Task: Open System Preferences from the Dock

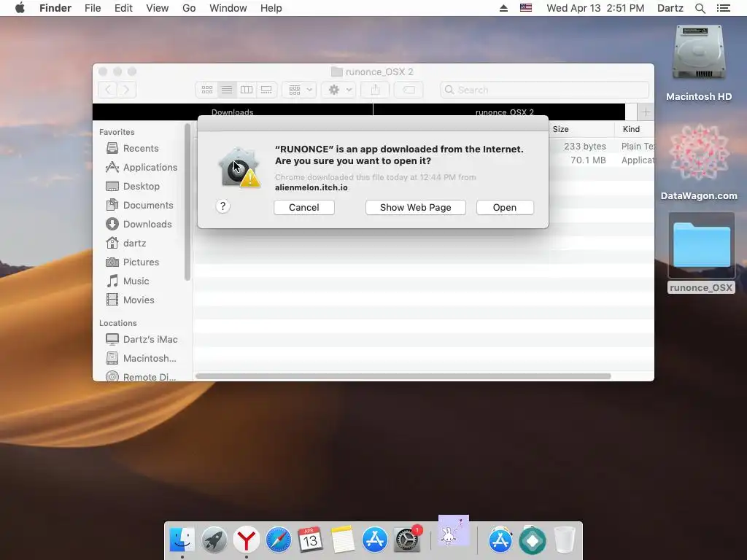Action: click(x=407, y=540)
